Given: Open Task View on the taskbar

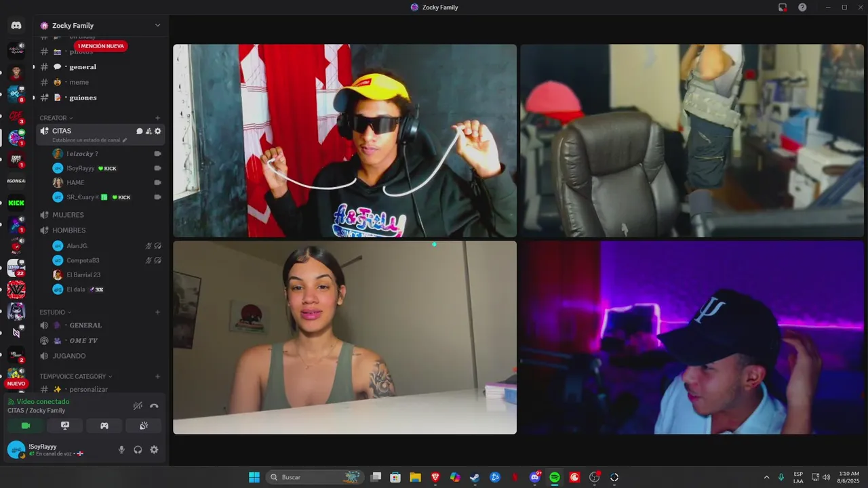Looking at the screenshot, I should [376, 477].
